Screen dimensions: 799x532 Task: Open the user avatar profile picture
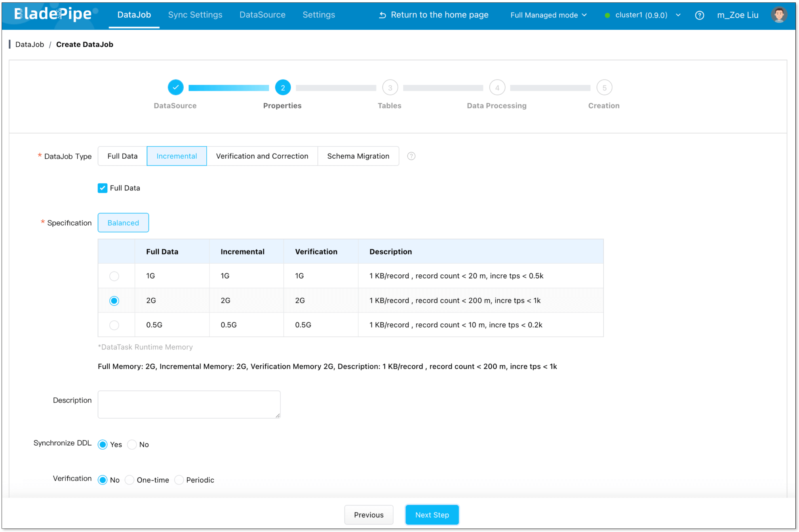click(778, 15)
